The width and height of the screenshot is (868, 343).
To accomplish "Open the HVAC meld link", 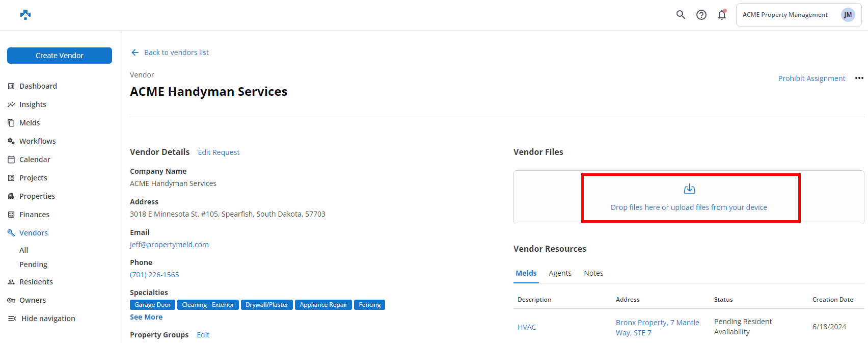I will tap(527, 327).
